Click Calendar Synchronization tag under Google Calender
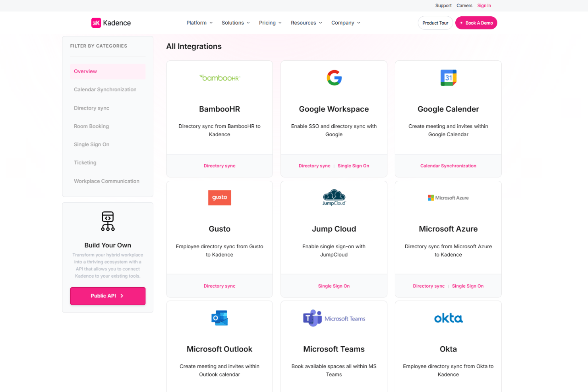 pyautogui.click(x=448, y=166)
